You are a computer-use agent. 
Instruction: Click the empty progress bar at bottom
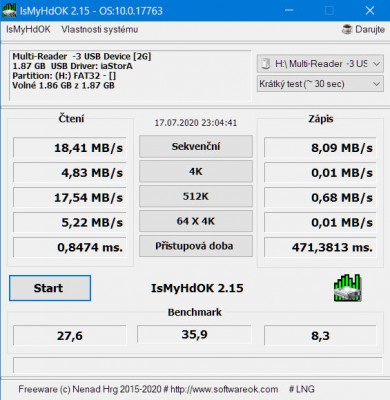197,365
